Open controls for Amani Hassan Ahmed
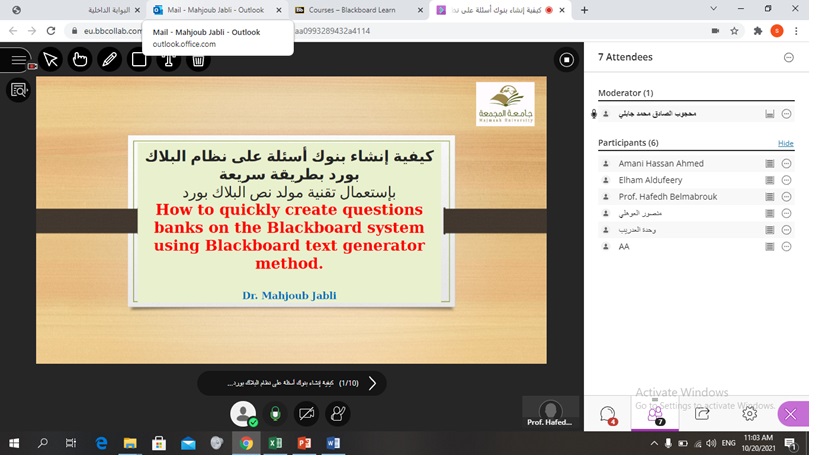 pos(786,163)
